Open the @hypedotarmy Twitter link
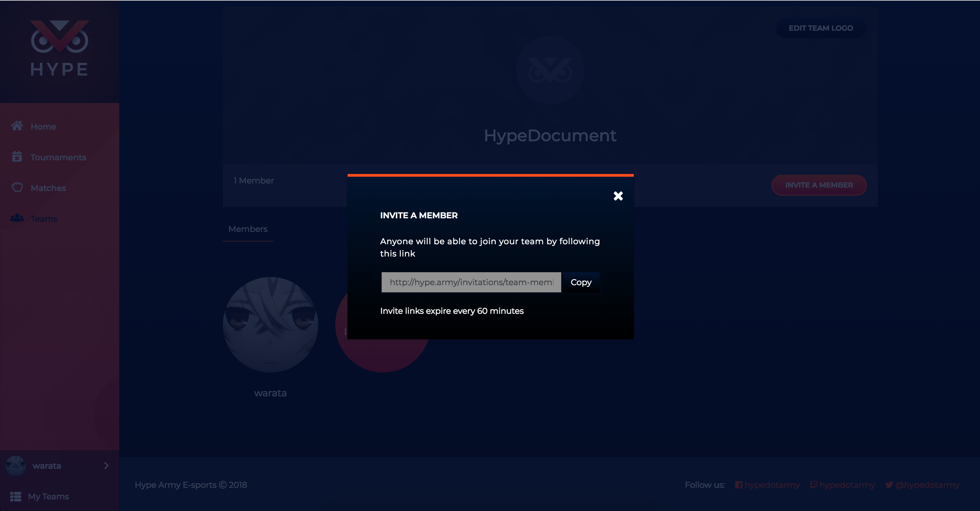 coord(927,485)
